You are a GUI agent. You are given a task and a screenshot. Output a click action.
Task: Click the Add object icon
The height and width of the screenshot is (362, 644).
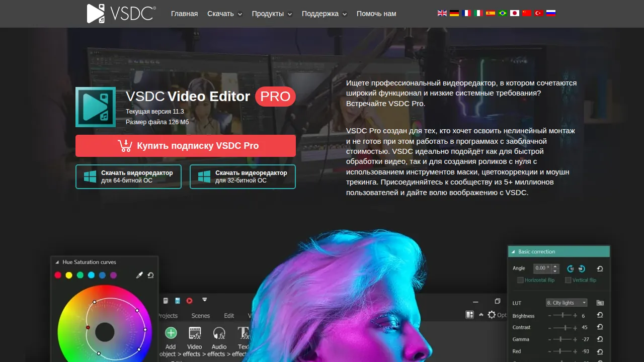coord(171,333)
